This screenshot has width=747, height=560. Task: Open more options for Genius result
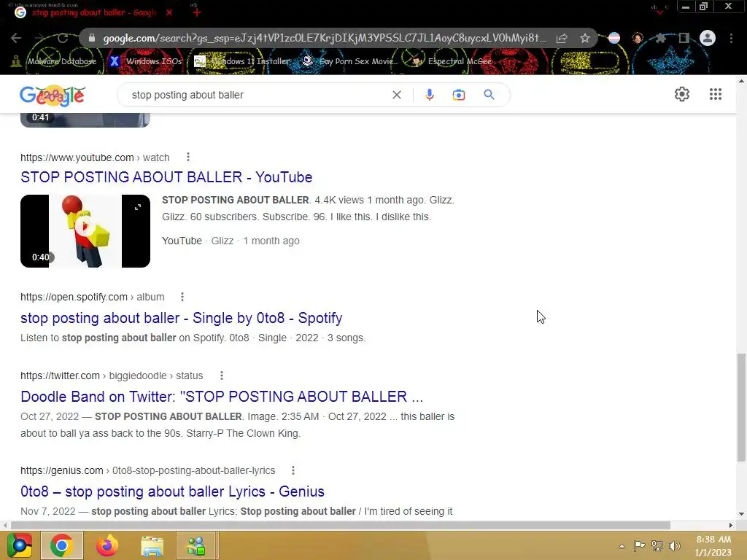(x=293, y=470)
